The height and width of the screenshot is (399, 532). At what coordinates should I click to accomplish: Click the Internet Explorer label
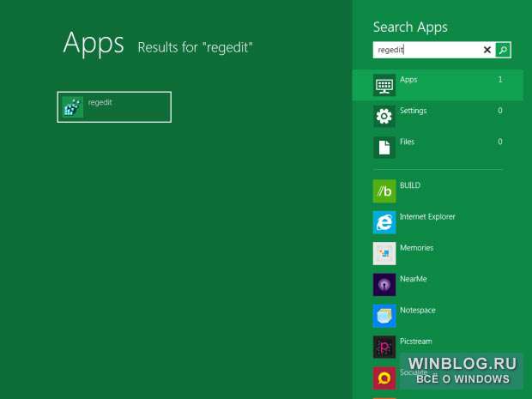click(427, 216)
